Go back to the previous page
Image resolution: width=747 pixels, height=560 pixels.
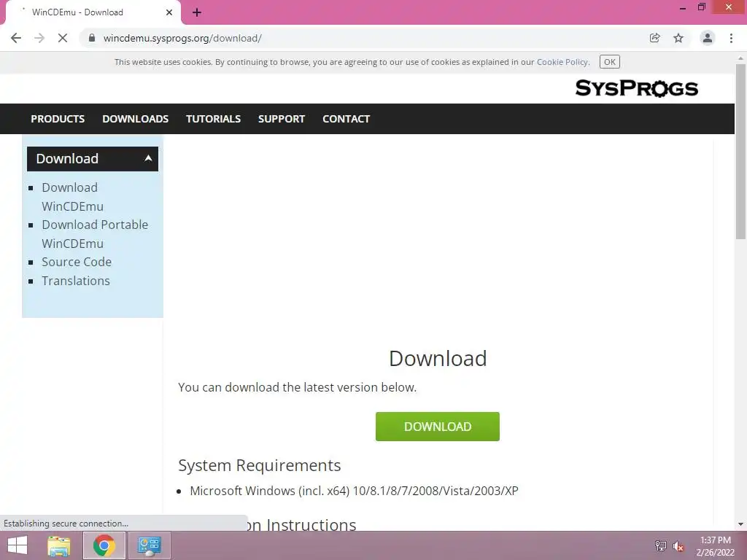click(x=16, y=38)
